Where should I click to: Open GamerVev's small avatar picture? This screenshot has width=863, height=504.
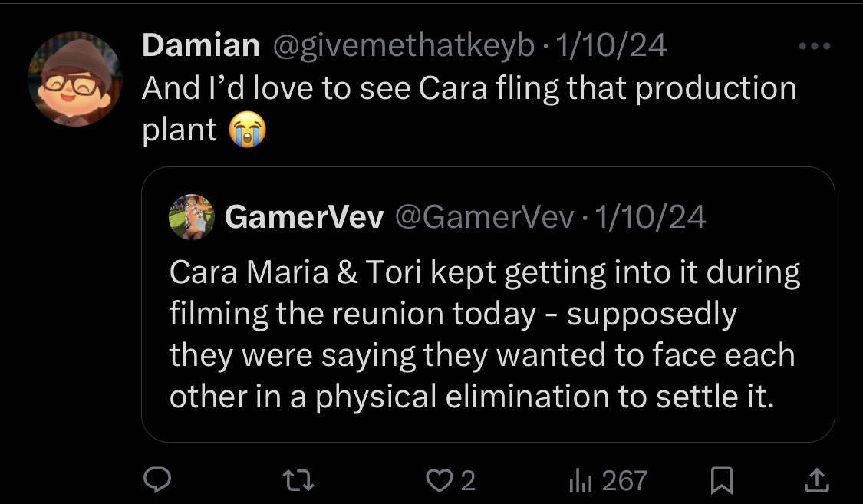[x=192, y=217]
